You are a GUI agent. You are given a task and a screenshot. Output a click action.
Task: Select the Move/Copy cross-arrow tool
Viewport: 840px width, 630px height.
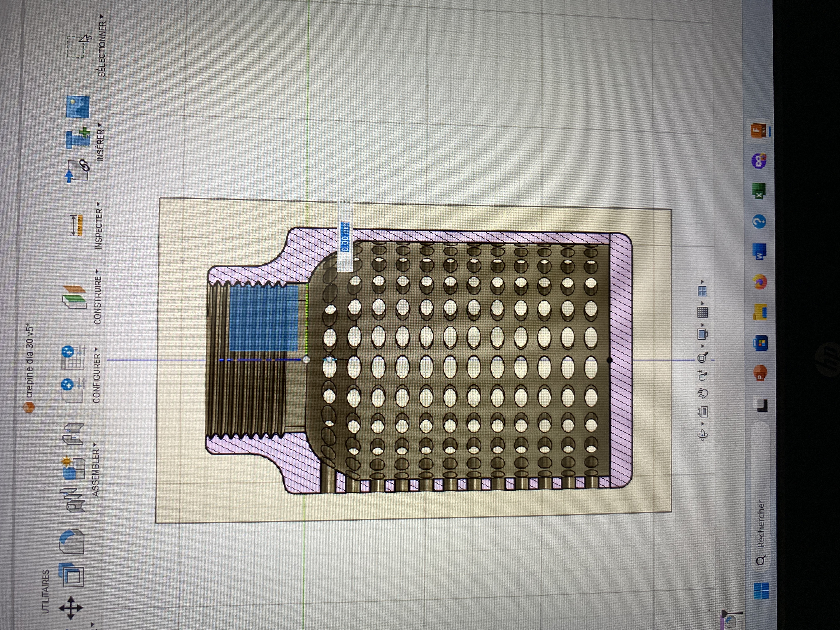[x=71, y=608]
